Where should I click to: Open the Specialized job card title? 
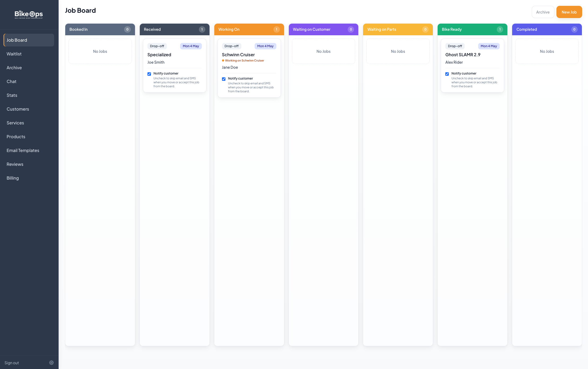(159, 55)
